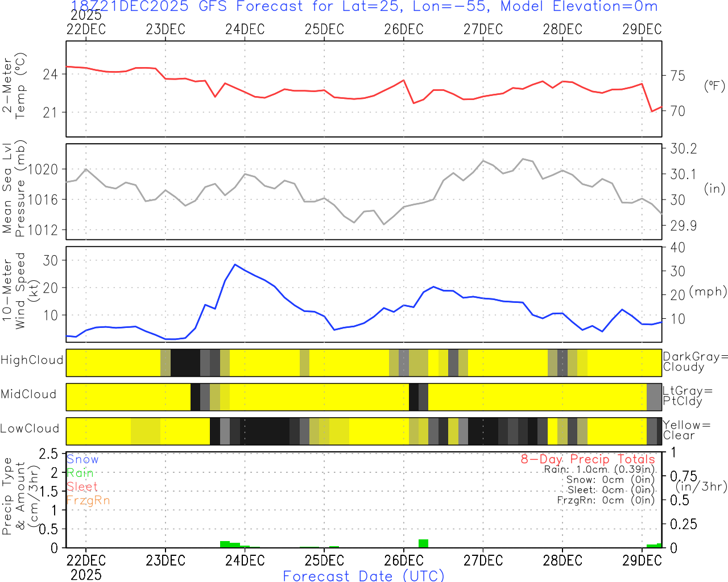Click the LowCloud row label
The height and width of the screenshot is (582, 728).
tap(30, 429)
